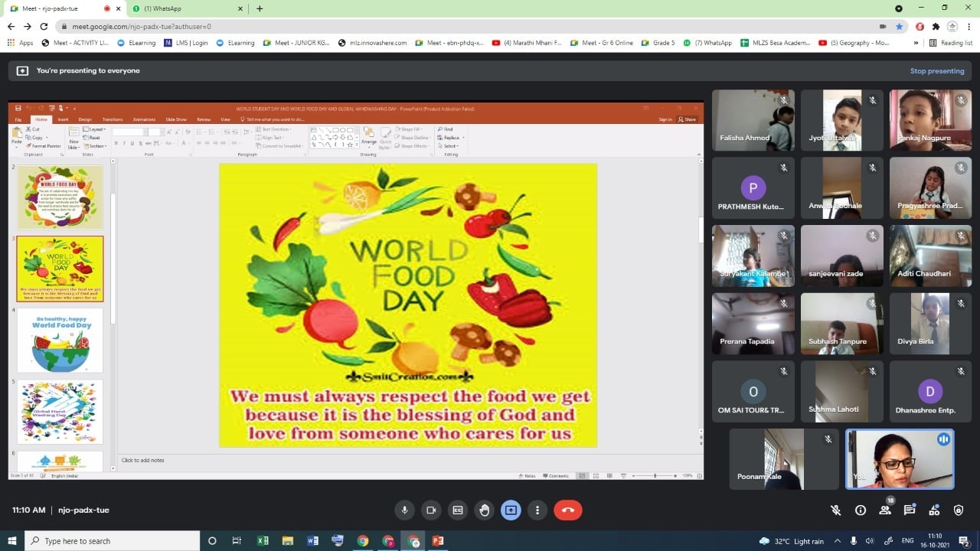
Task: Leave the call with the red hang-up button
Action: coord(568,510)
